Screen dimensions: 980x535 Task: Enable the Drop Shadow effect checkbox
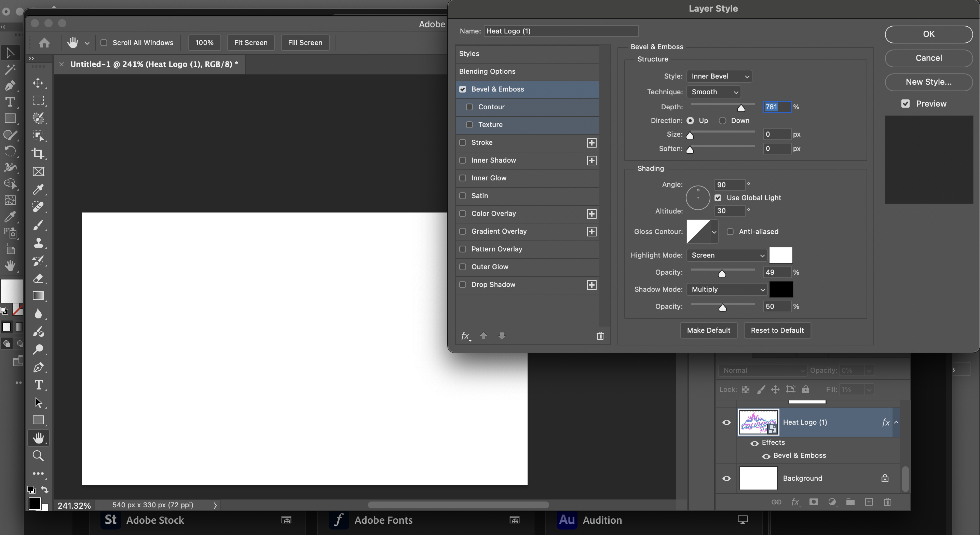coord(463,285)
